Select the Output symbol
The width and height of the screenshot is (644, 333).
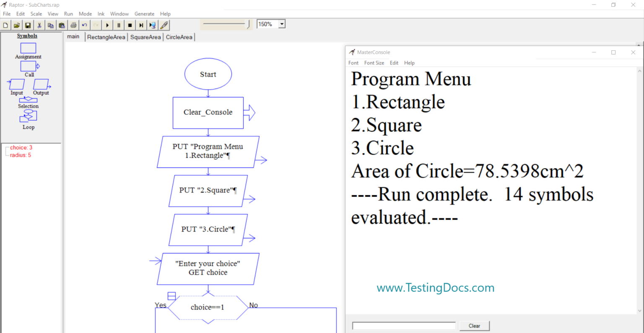pos(41,85)
